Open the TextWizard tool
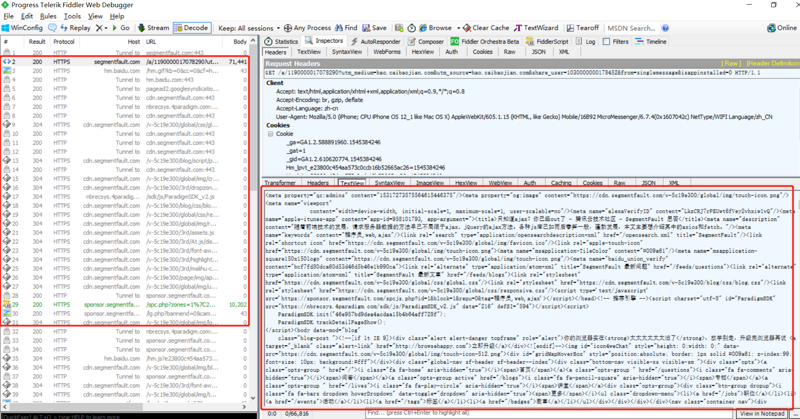The height and width of the screenshot is (419, 800). [536, 28]
